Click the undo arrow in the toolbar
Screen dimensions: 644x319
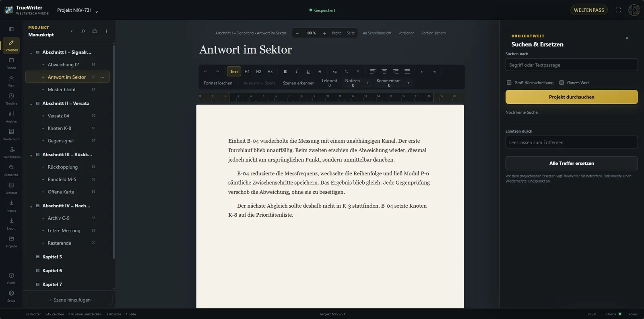coord(206,72)
